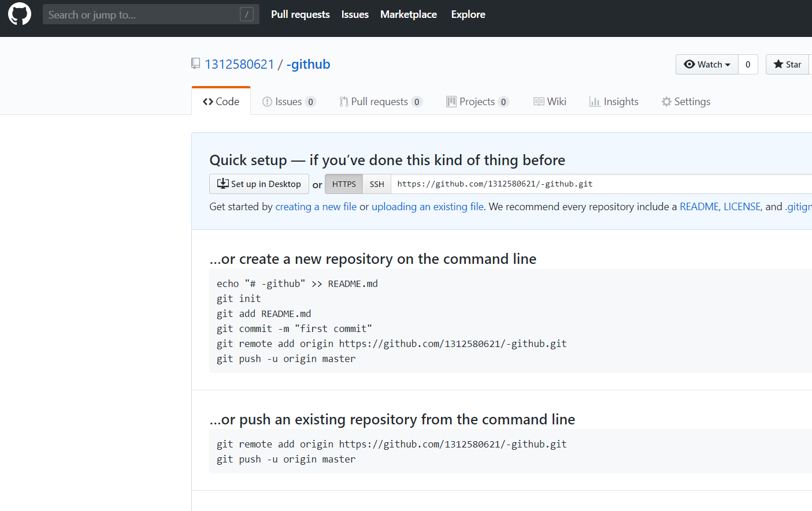Open Explore in top navigation
Viewport: 812px width, 511px height.
(x=468, y=14)
